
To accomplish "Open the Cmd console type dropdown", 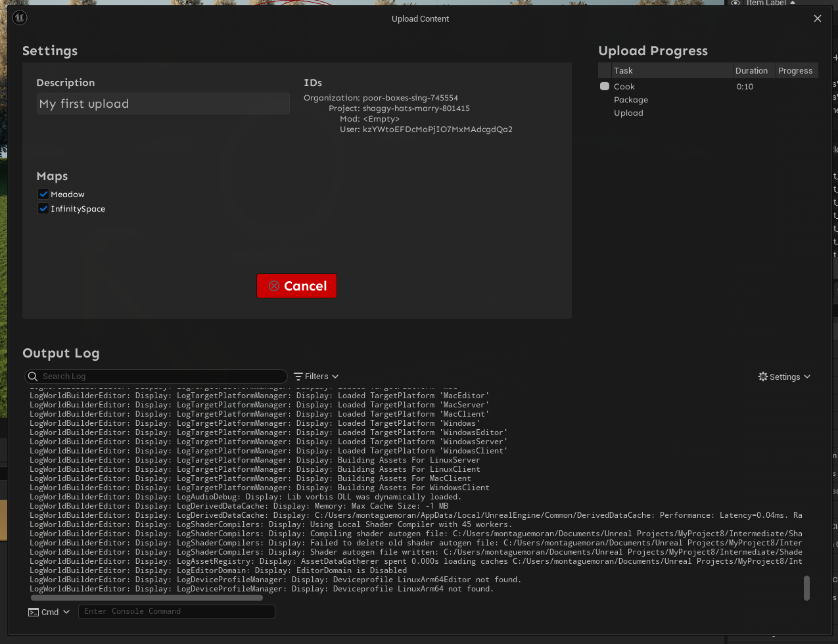I will click(49, 612).
